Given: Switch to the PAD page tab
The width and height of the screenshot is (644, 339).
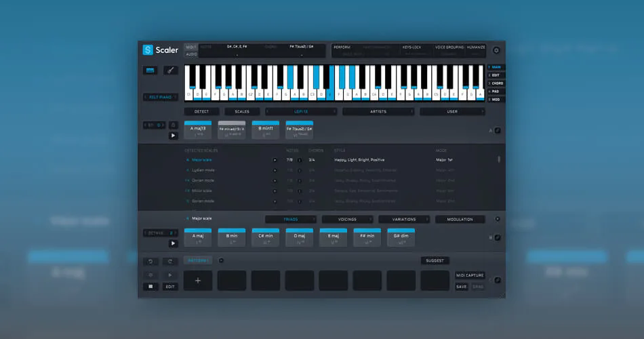Looking at the screenshot, I should pyautogui.click(x=496, y=92).
